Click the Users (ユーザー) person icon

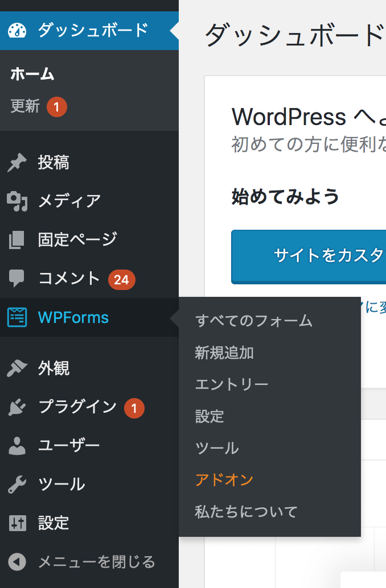[x=17, y=445]
